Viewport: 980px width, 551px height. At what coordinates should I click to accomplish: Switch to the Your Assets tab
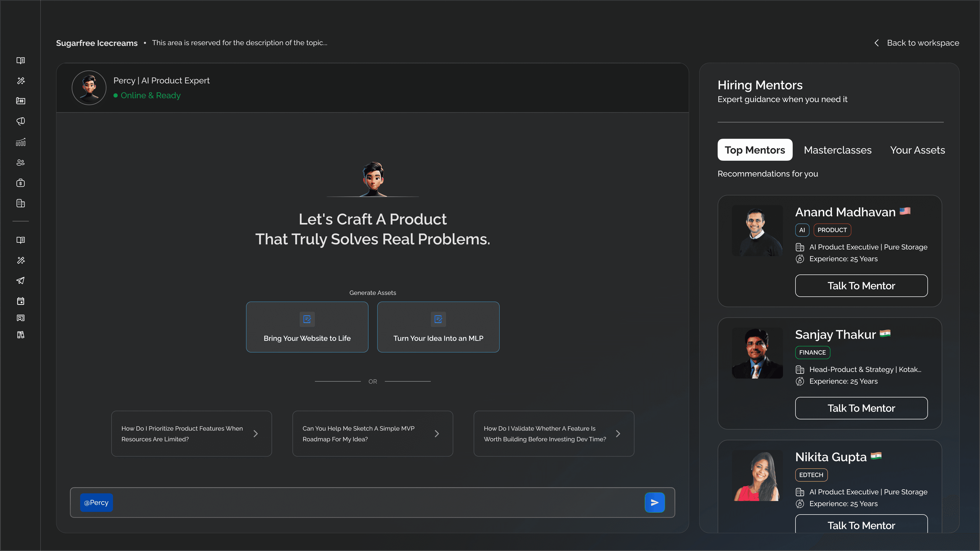coord(917,150)
